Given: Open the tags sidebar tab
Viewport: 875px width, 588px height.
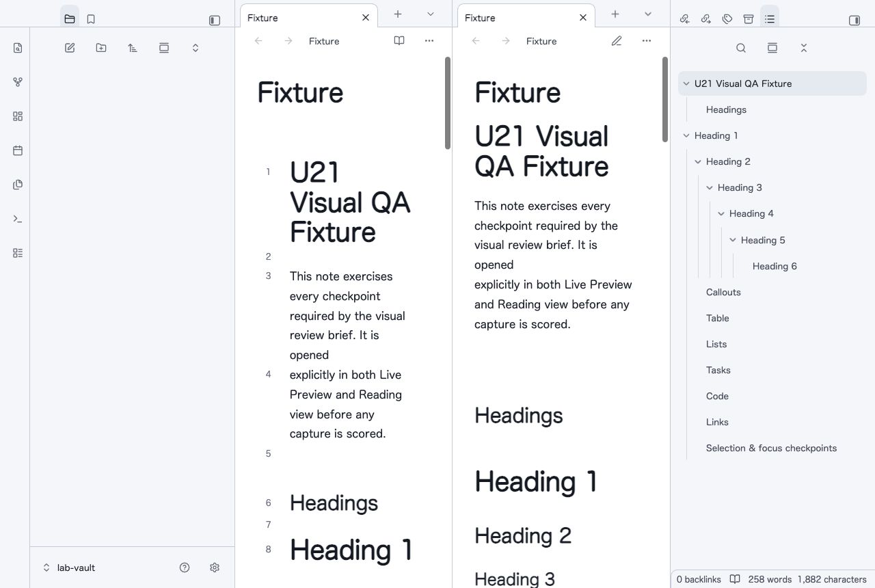Looking at the screenshot, I should tap(727, 19).
